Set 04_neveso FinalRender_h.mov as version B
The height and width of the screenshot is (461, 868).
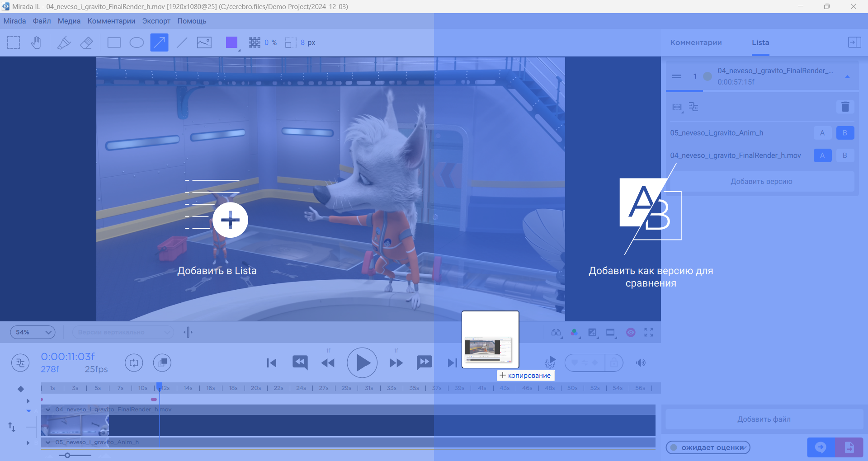click(845, 155)
